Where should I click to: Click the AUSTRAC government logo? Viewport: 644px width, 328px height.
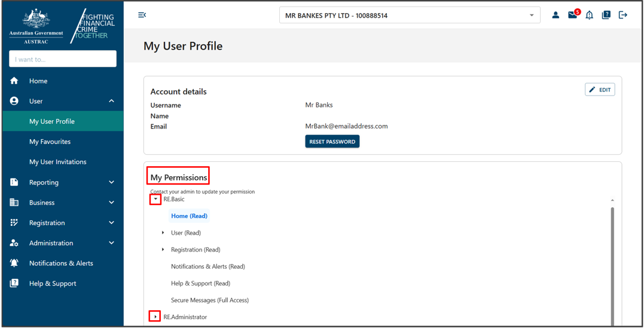point(36,26)
